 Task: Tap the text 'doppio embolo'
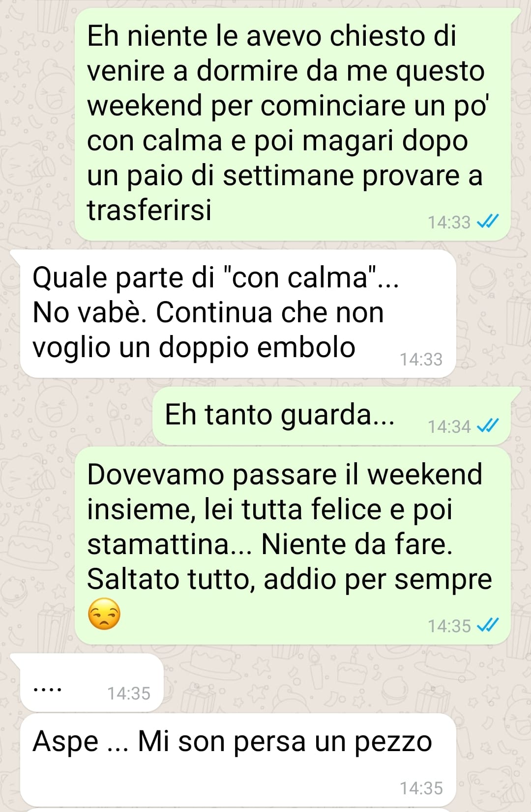[x=257, y=347]
